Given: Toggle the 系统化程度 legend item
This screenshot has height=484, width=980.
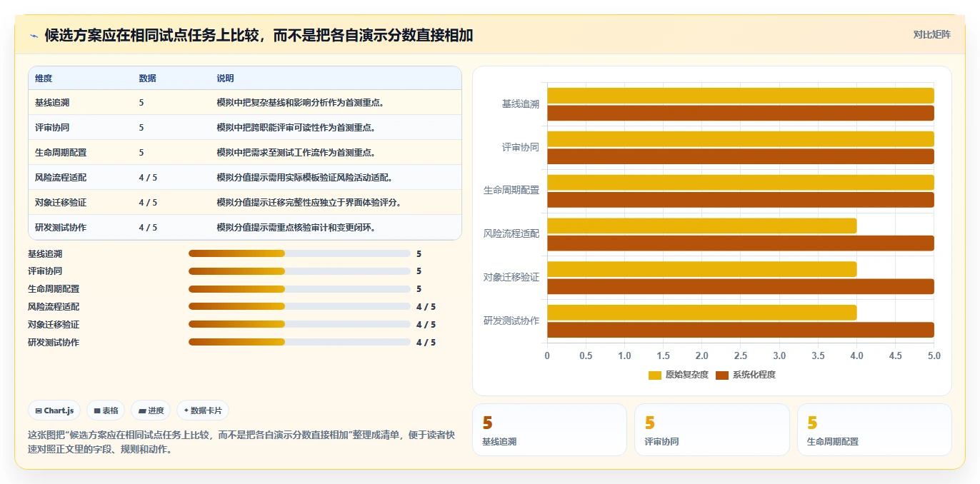Looking at the screenshot, I should coord(746,375).
